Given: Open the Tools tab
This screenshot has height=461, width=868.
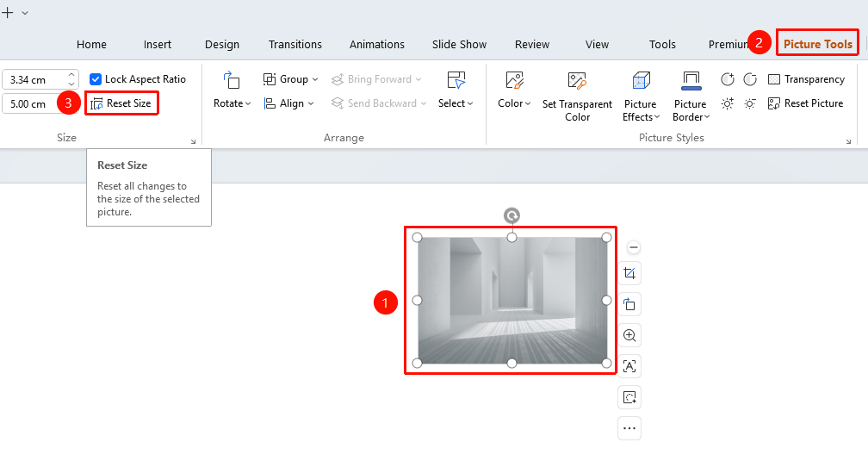Looking at the screenshot, I should [x=662, y=44].
